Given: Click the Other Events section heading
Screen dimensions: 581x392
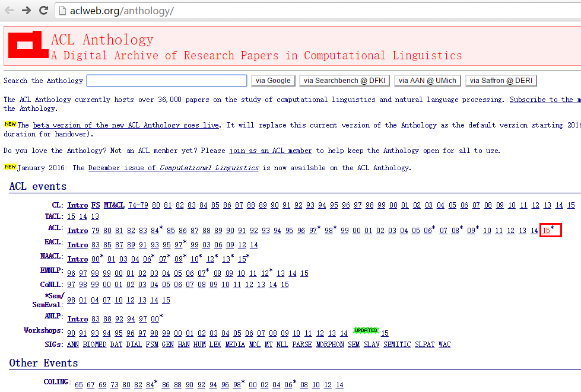Looking at the screenshot, I should (x=43, y=363).
